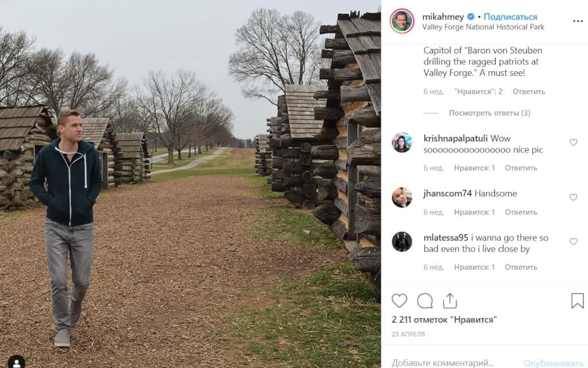This screenshot has height=368, width=588.
Task: Expand Посмотреть ответы (3) replies
Action: click(x=489, y=113)
